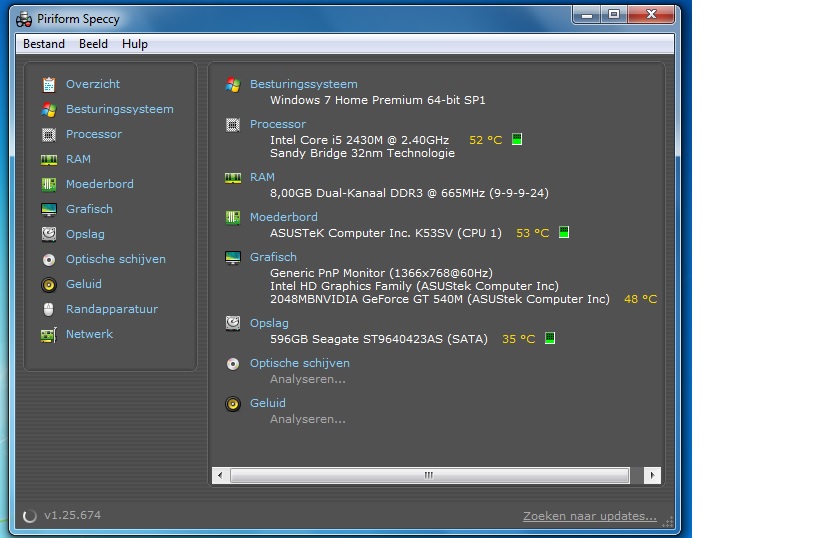
Task: Click the Overzicht clipboard icon in sidebar
Action: pyautogui.click(x=49, y=84)
